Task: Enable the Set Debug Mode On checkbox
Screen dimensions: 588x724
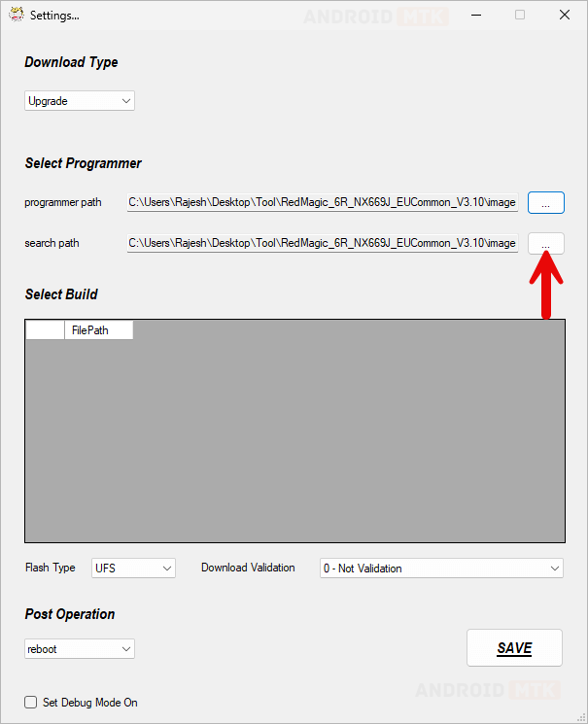Action: (31, 702)
